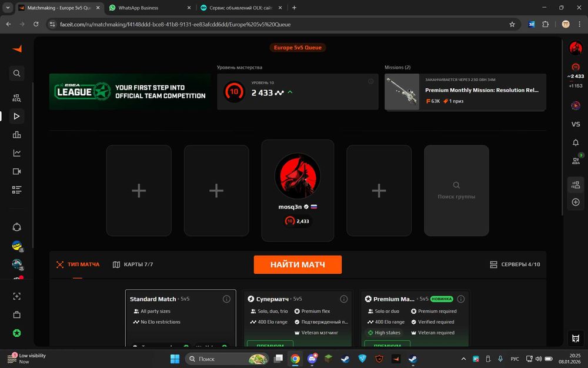Open the helper mascot icon at bottom right
The height and width of the screenshot is (368, 588).
(x=576, y=338)
